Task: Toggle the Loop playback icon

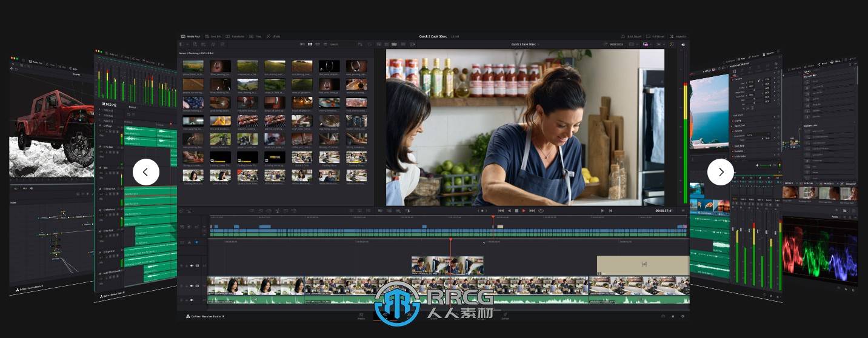Action: tap(541, 211)
